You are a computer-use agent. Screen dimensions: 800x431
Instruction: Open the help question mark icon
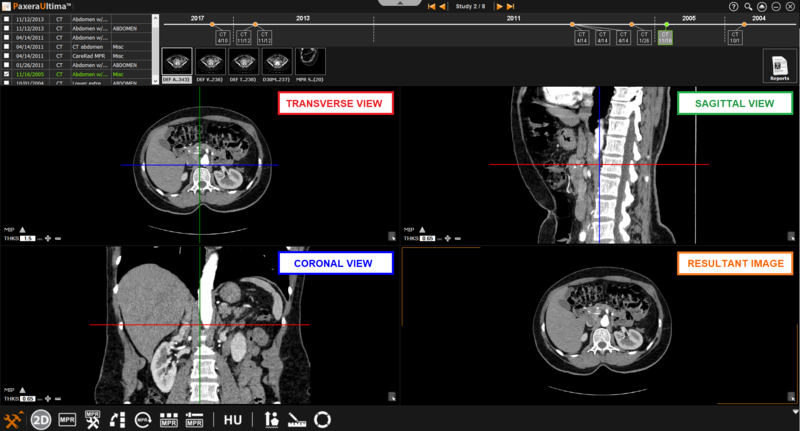pos(734,6)
